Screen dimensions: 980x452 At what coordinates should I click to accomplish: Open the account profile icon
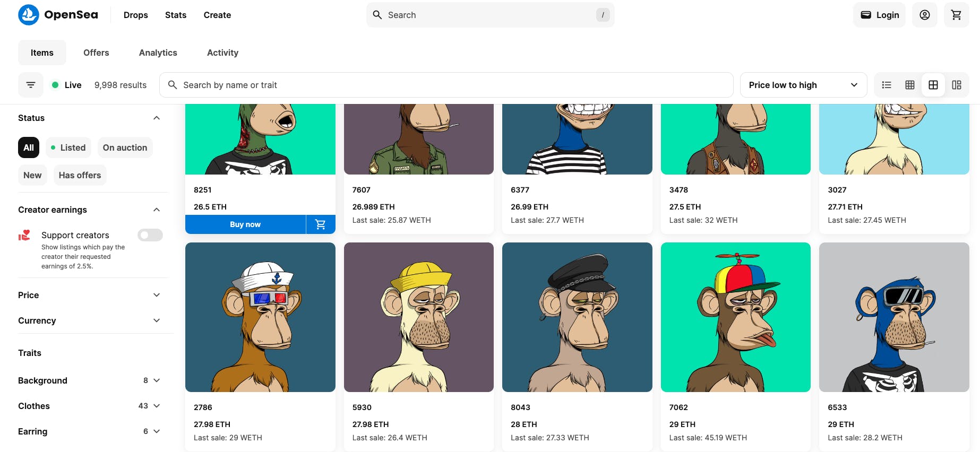click(x=925, y=15)
